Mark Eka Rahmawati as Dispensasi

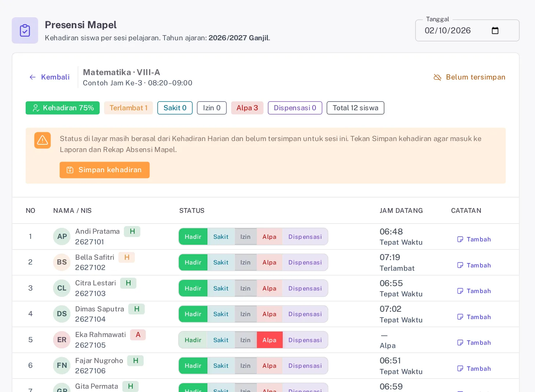[x=305, y=340]
